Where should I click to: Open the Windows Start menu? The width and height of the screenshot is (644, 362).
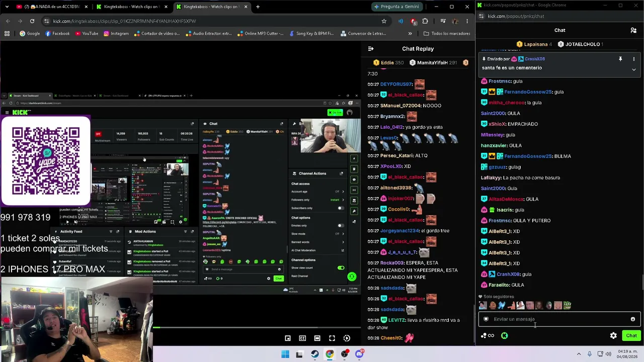tap(285, 354)
